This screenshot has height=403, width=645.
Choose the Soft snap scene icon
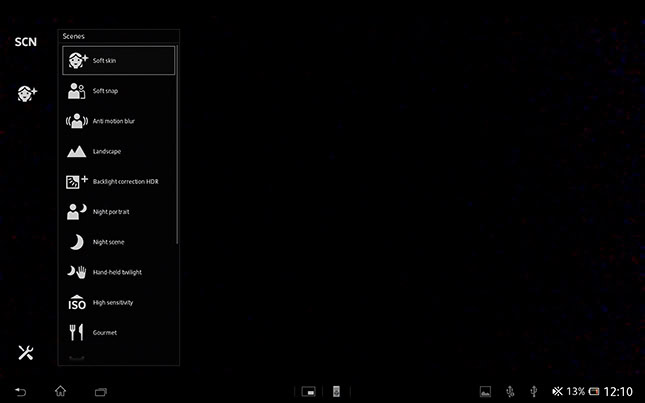77,91
